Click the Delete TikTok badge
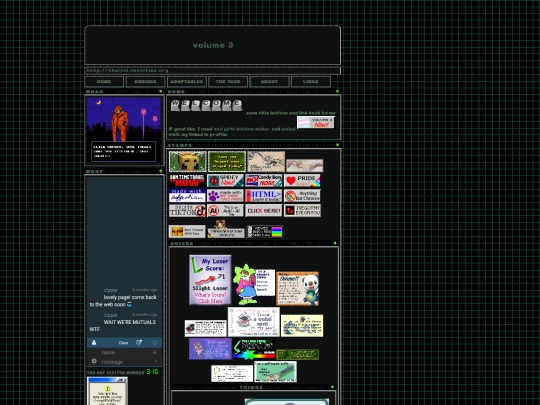 tap(187, 210)
